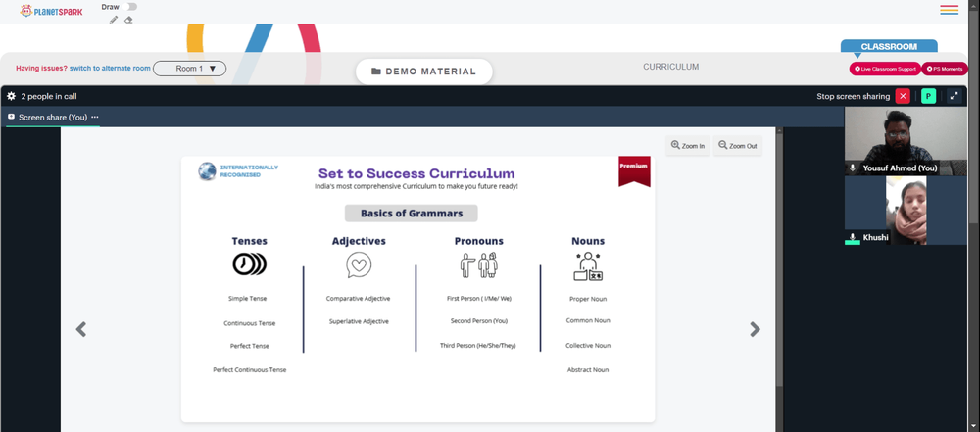Click the Tenses clock icon
The height and width of the screenshot is (432, 980).
(x=249, y=264)
